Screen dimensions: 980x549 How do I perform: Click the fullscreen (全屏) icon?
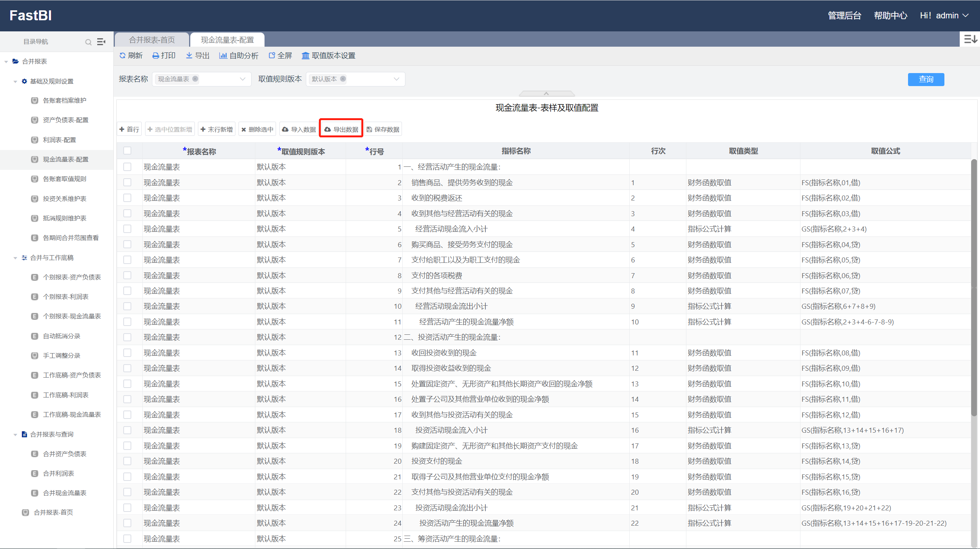272,56
